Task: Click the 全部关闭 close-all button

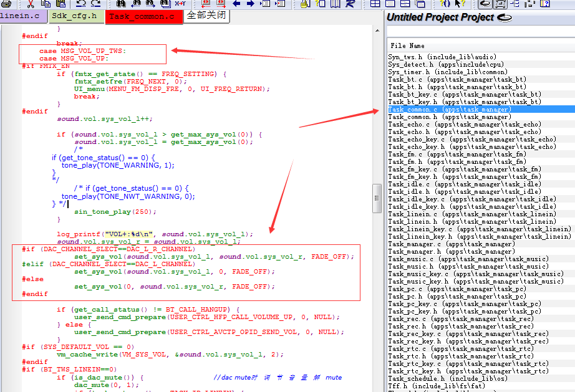Action: click(x=206, y=16)
